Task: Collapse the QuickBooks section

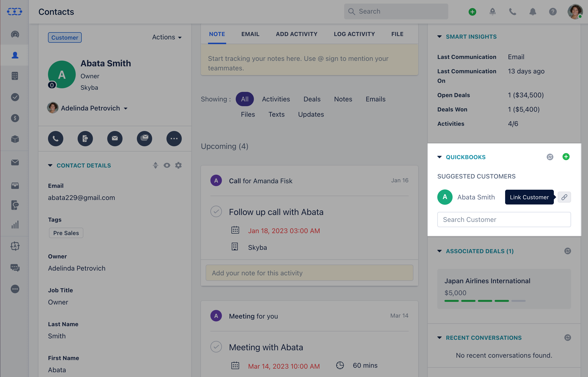Action: tap(439, 157)
